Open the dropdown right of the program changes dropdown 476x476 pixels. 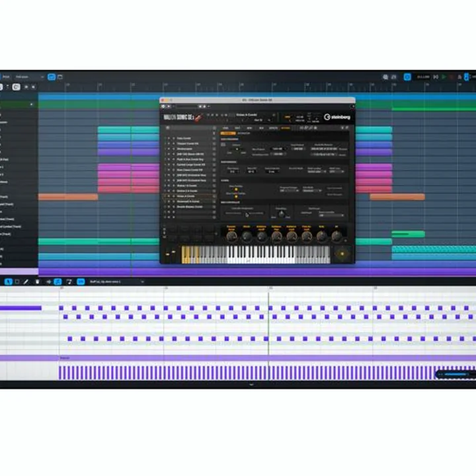tap(312, 190)
